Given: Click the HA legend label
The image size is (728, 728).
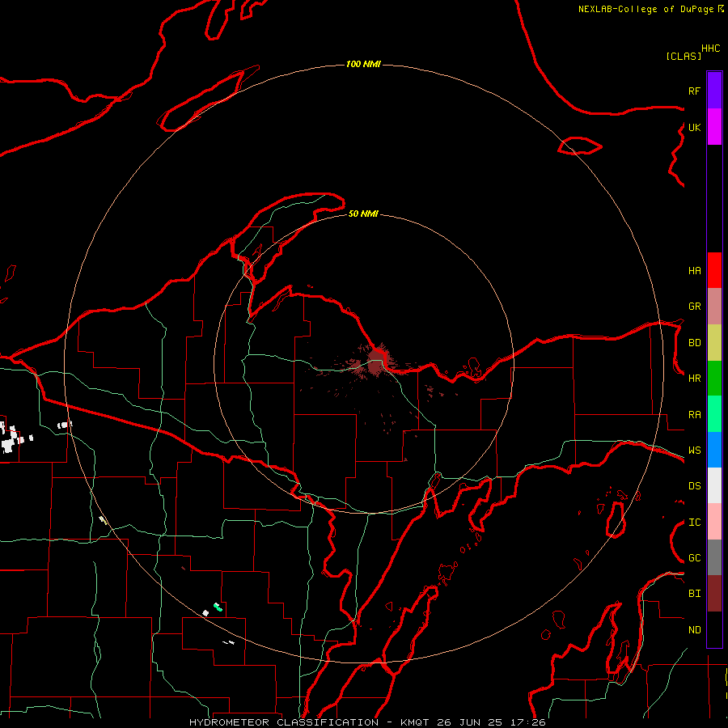Looking at the screenshot, I should pyautogui.click(x=695, y=271).
